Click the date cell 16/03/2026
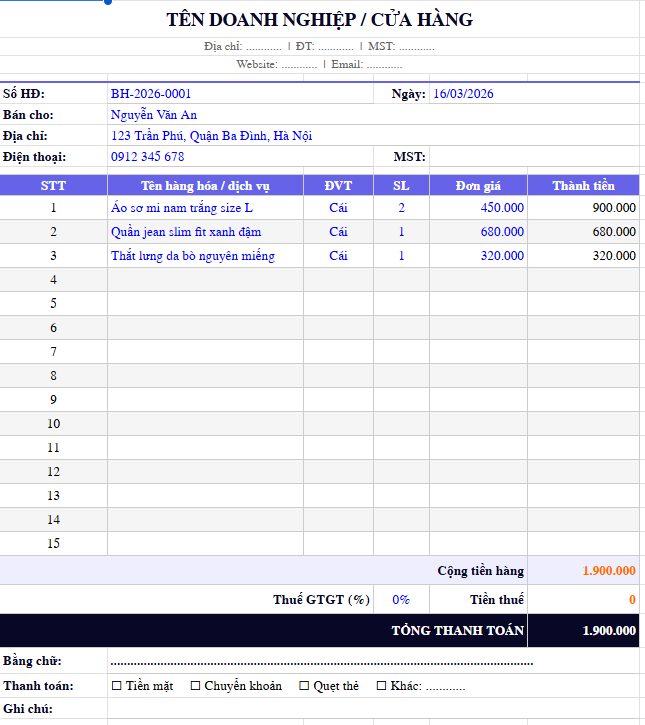The height and width of the screenshot is (725, 645). point(463,94)
